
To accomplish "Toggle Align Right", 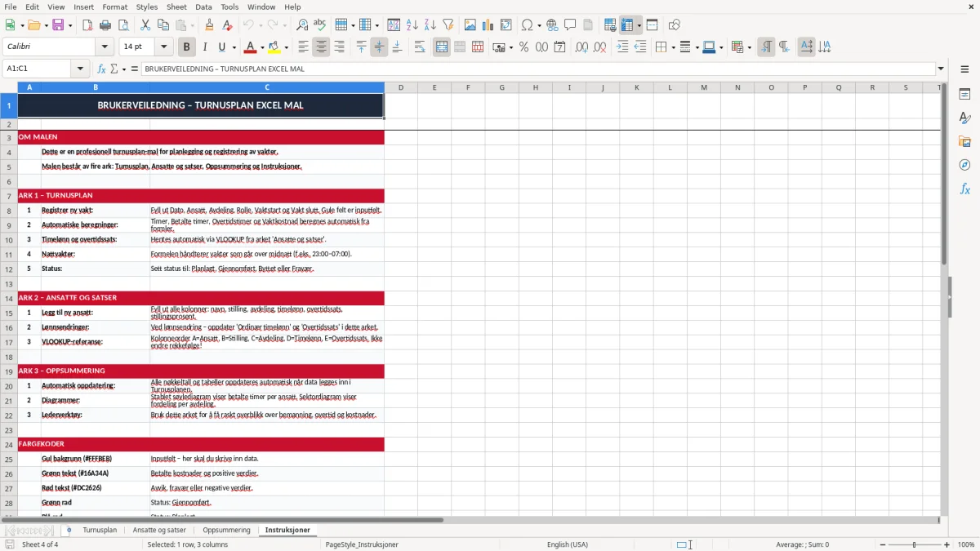I will click(339, 47).
